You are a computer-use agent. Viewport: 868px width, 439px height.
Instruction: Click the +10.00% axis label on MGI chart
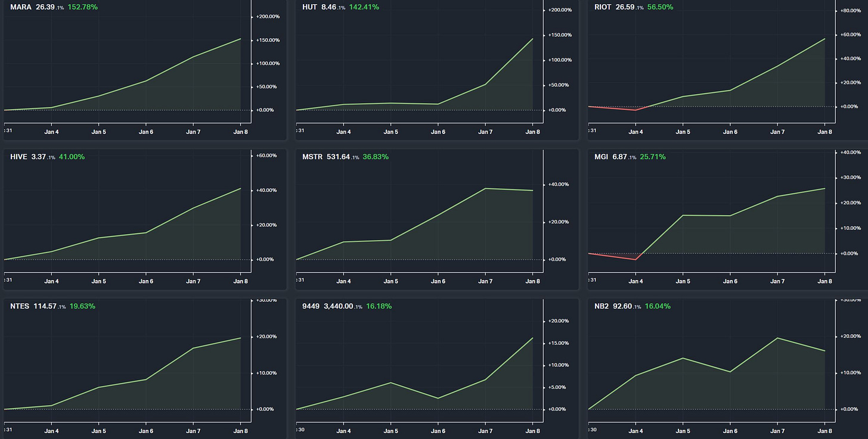tap(851, 228)
